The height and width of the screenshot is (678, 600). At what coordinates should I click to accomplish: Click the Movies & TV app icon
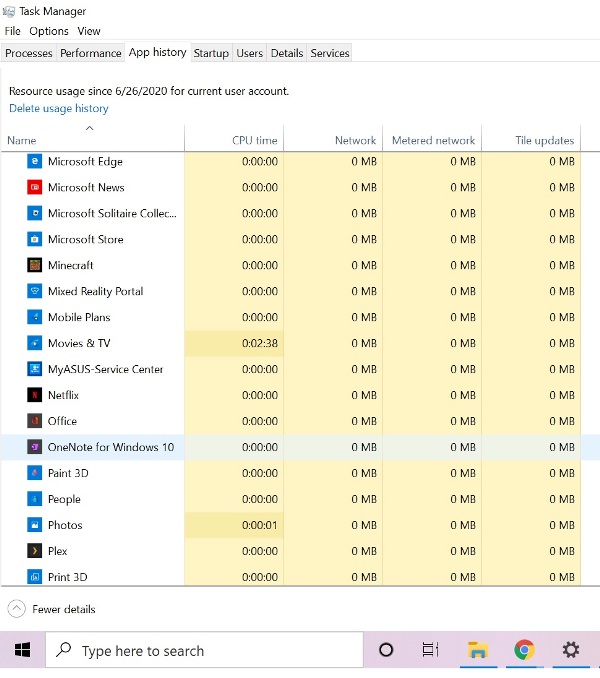[x=35, y=343]
